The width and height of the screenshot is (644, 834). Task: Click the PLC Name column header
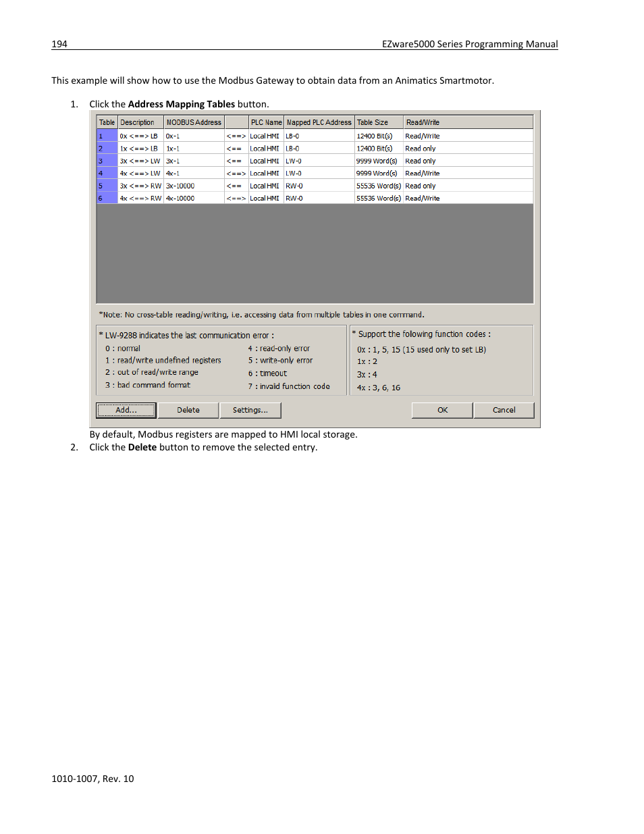tap(266, 122)
